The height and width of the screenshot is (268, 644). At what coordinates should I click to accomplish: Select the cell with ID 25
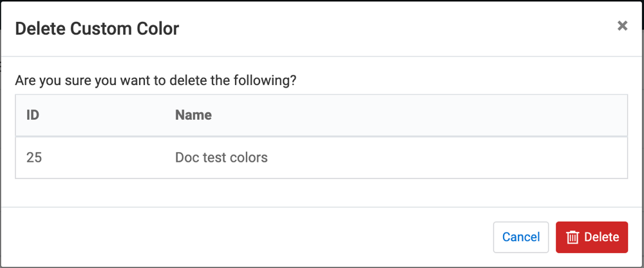click(34, 157)
